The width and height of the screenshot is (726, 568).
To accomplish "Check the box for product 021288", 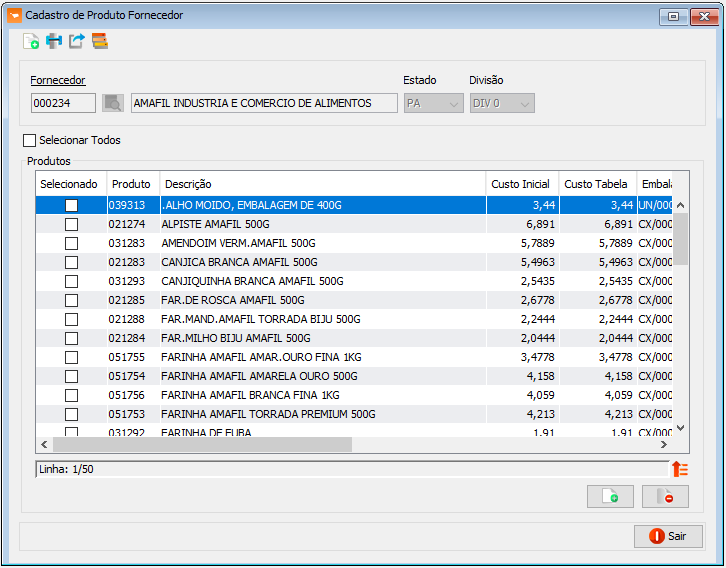I will 71,319.
